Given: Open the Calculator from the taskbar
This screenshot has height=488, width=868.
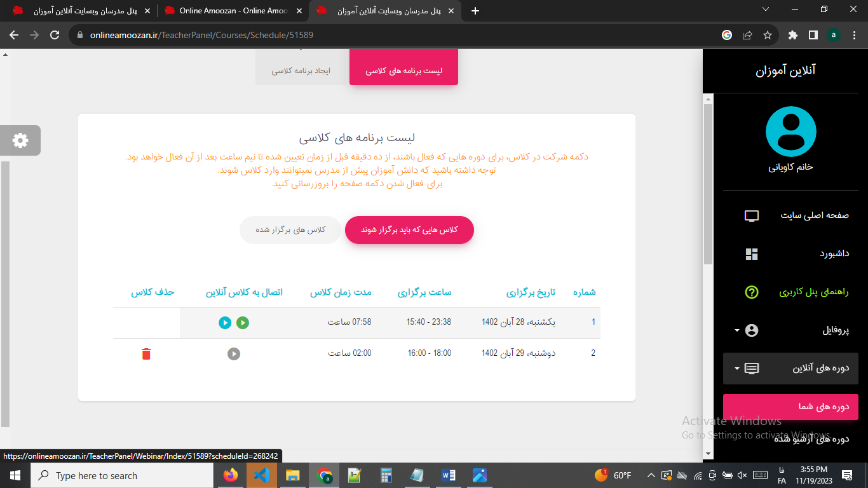Looking at the screenshot, I should click(x=386, y=475).
